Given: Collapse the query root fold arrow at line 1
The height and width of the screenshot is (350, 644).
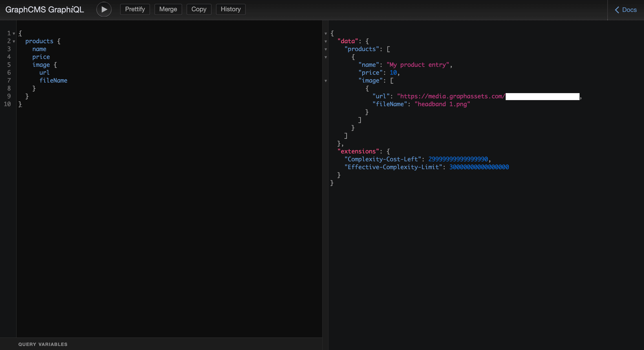Looking at the screenshot, I should click(x=14, y=34).
